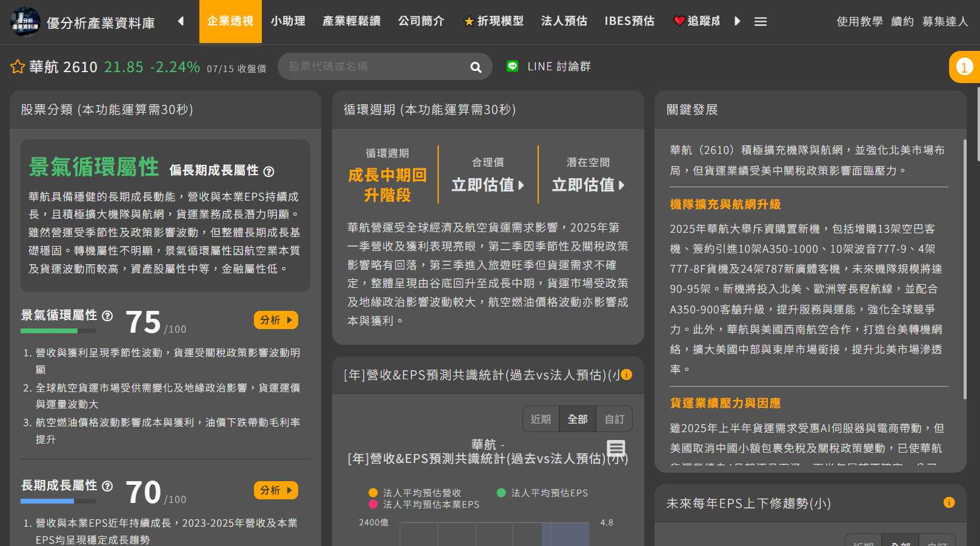This screenshot has height=546, width=980.
Task: Click the 貨運業績壓力與困應 heading
Action: click(725, 403)
